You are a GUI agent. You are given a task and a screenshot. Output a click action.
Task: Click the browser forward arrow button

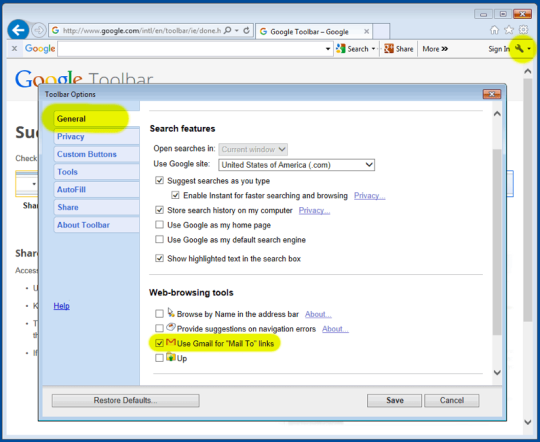[39, 30]
